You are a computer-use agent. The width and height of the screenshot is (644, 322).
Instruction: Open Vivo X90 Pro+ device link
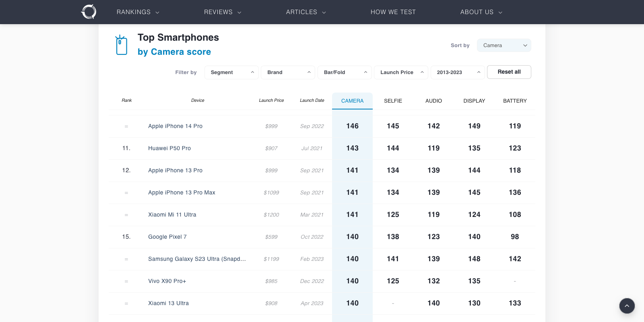pyautogui.click(x=167, y=281)
